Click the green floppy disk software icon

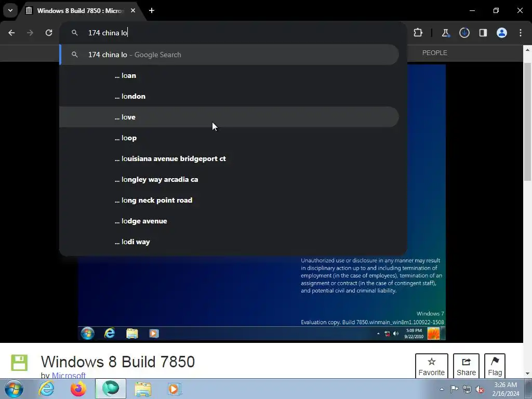(x=19, y=363)
